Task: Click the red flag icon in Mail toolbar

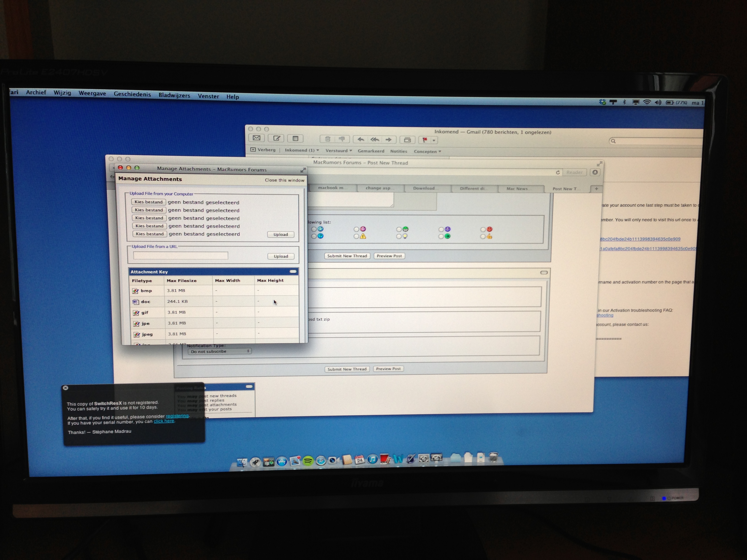Action: pyautogui.click(x=425, y=140)
